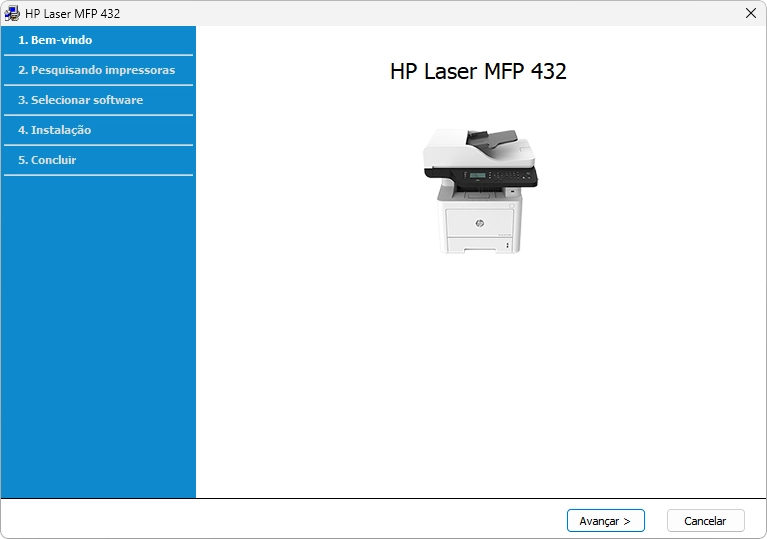Click the HP printer product image
Screen dimensions: 767x539
(480, 191)
